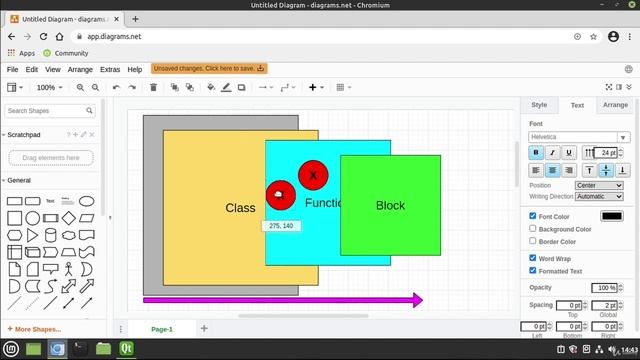Apply Underline text formatting

click(x=569, y=153)
